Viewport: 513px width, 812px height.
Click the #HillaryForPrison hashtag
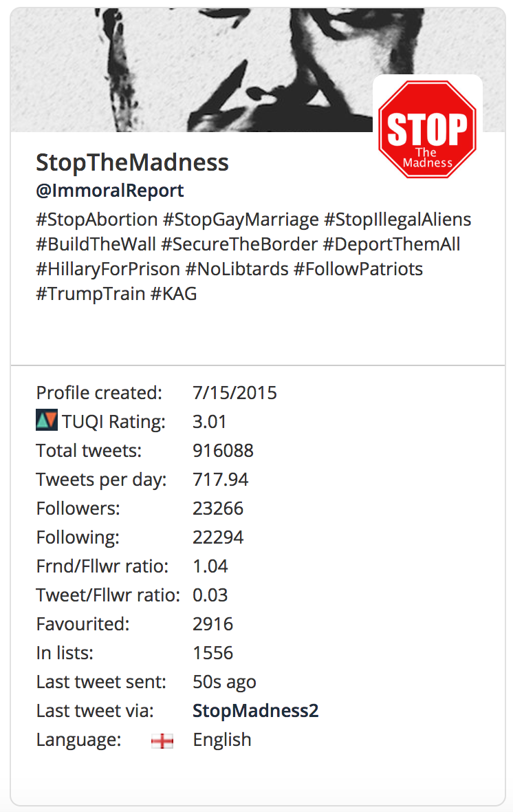coord(108,269)
